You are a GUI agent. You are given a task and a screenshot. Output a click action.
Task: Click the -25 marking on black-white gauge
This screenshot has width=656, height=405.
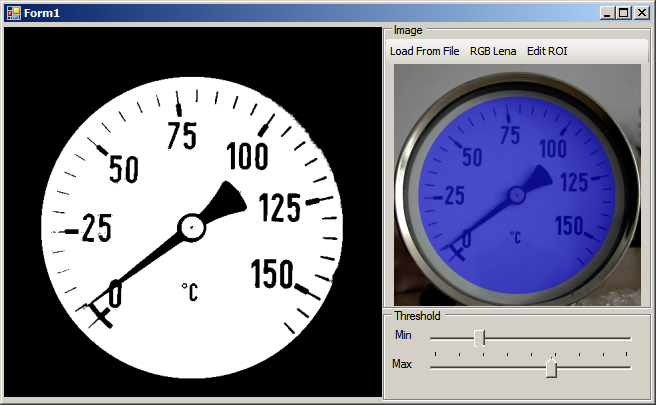(90, 229)
